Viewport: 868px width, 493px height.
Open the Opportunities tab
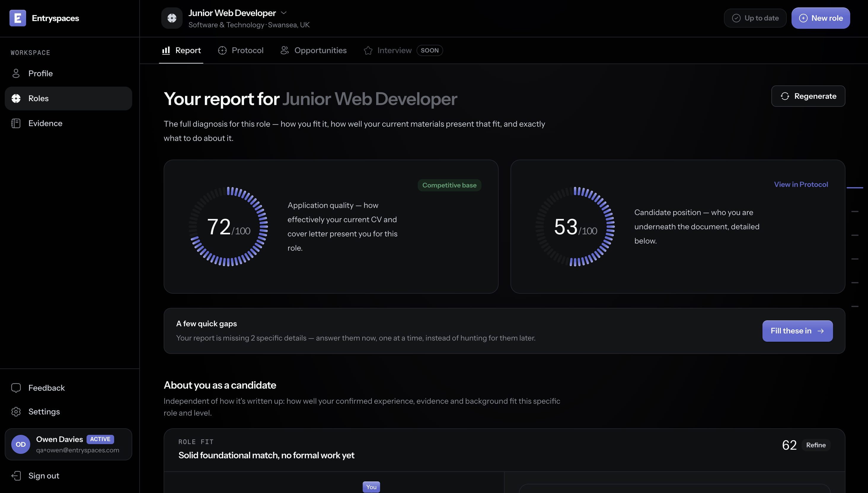[314, 50]
